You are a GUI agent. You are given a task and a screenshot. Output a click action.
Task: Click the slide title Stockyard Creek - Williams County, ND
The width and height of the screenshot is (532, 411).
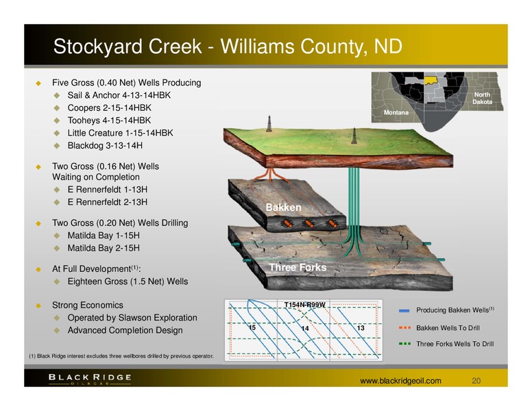[228, 46]
